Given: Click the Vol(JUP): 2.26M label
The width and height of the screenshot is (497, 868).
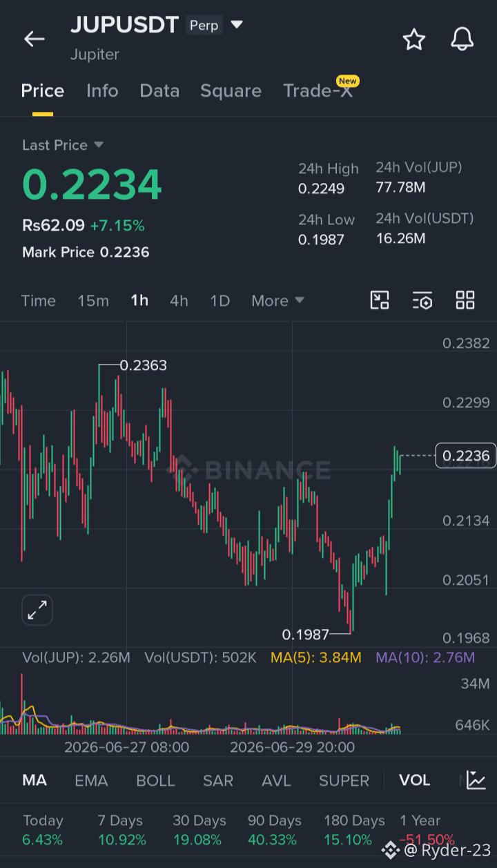Looking at the screenshot, I should [x=76, y=657].
